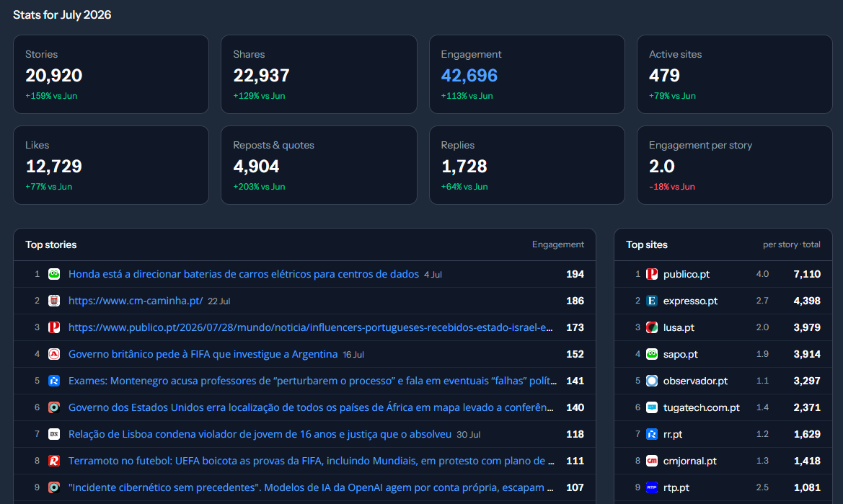Viewport: 843px width, 504px height.
Task: Click the rr.pt favicon in Top sites
Action: pyautogui.click(x=652, y=434)
